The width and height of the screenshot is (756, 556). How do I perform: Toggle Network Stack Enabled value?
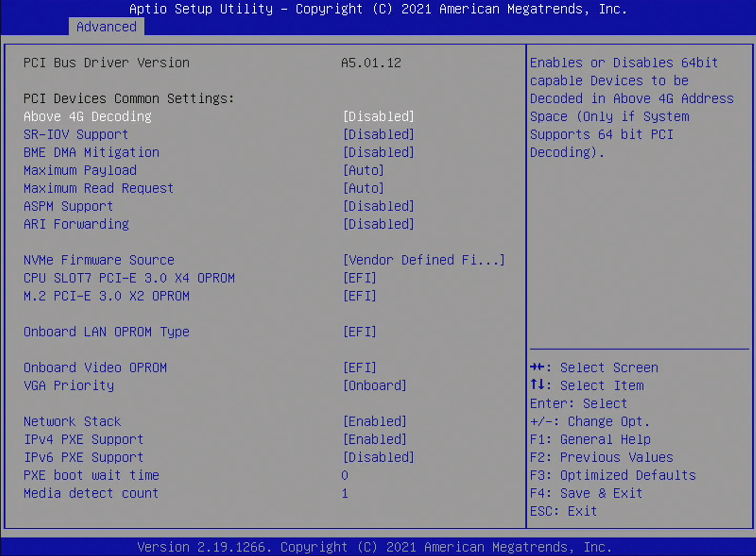pyautogui.click(x=374, y=422)
